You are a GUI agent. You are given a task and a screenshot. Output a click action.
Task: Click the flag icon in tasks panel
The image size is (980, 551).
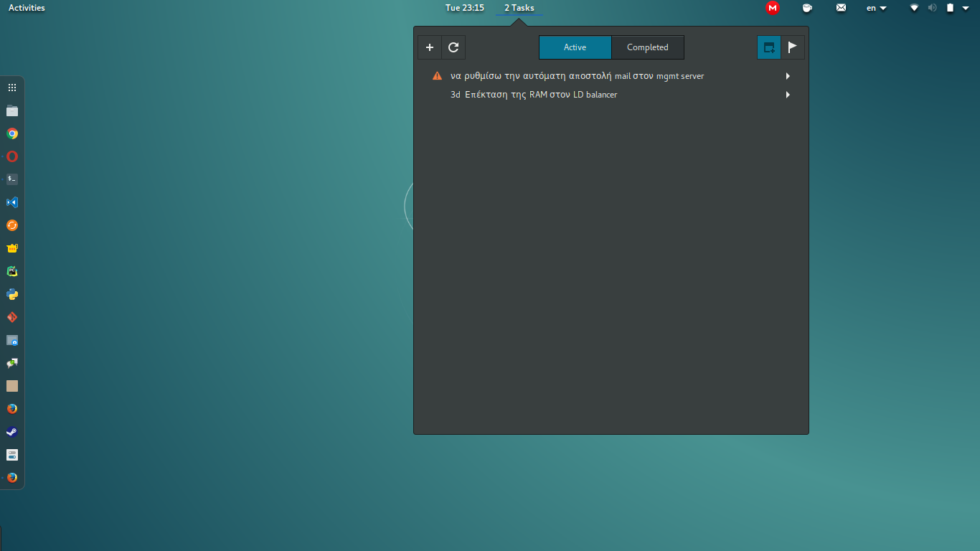793,47
